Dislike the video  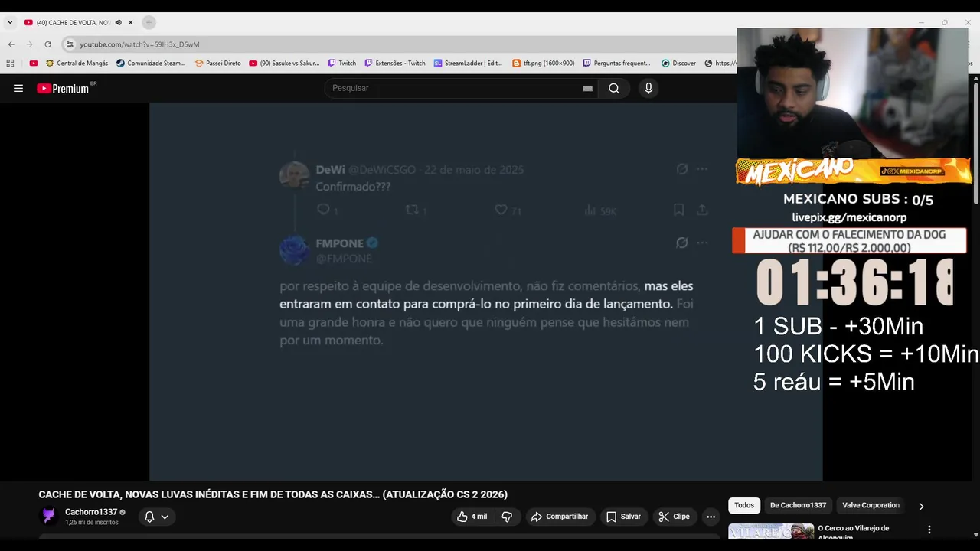tap(507, 517)
